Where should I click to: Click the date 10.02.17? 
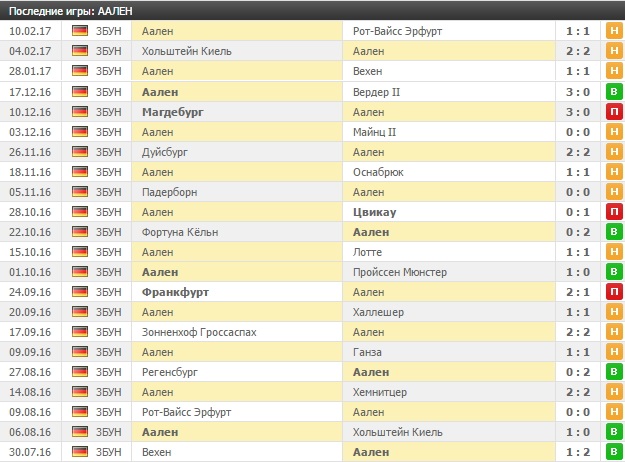point(30,31)
